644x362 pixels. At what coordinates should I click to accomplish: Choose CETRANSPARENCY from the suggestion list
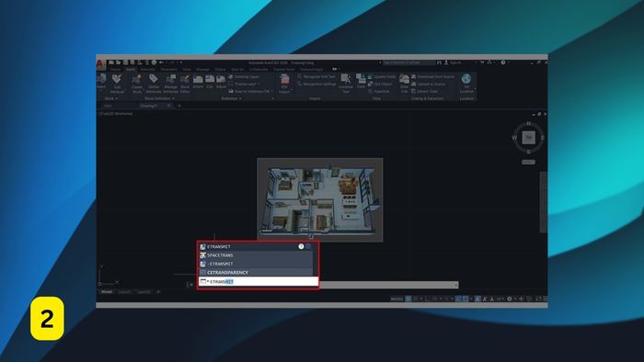tap(256, 272)
